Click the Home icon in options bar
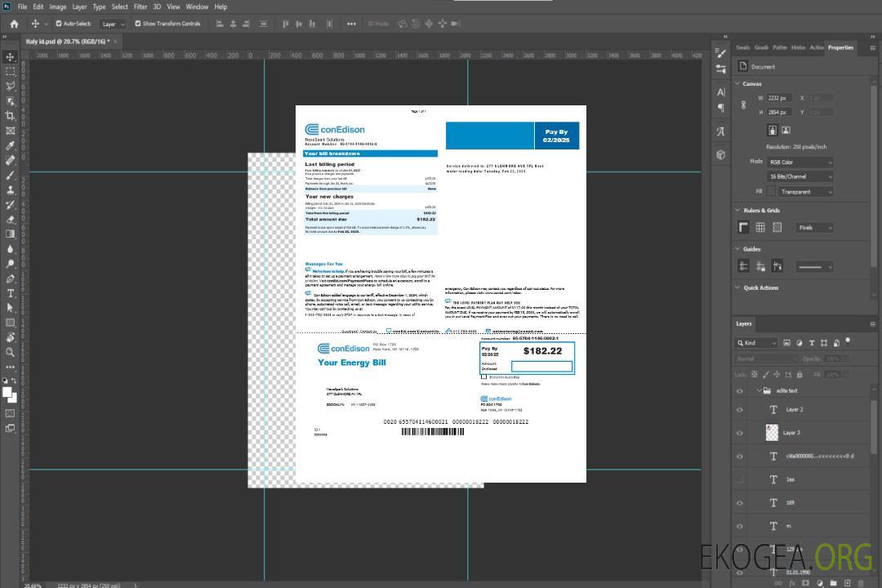Viewport: 882px width, 588px height. [x=14, y=24]
